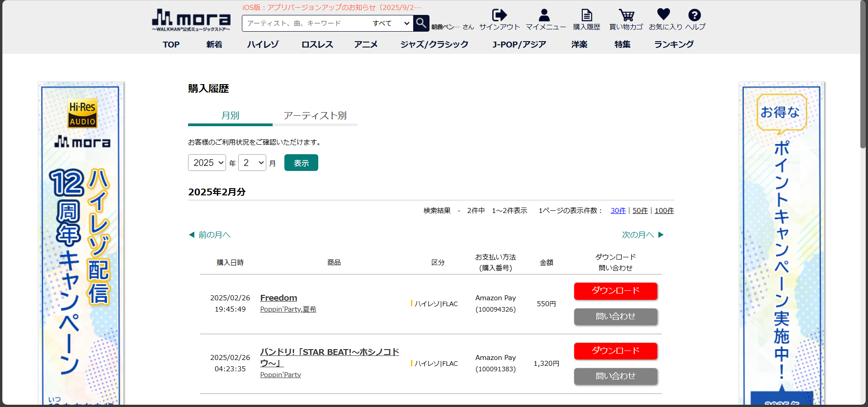The height and width of the screenshot is (407, 868).
Task: Click the mora logo
Action: click(191, 20)
